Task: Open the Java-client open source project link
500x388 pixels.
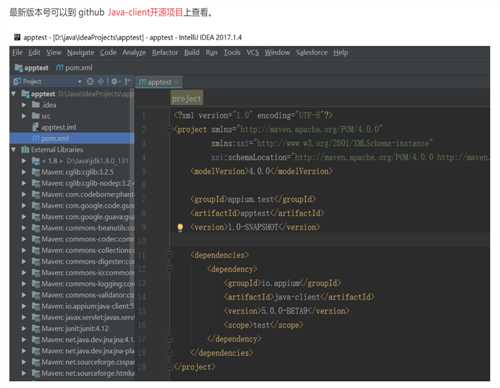Action: [x=145, y=12]
